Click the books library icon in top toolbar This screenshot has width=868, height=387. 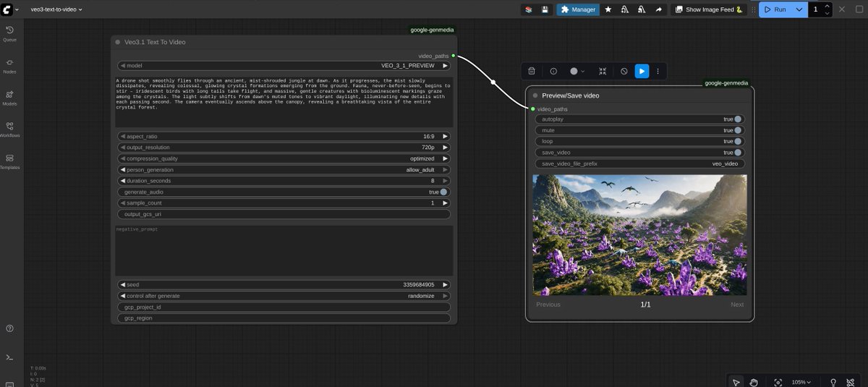(x=529, y=9)
